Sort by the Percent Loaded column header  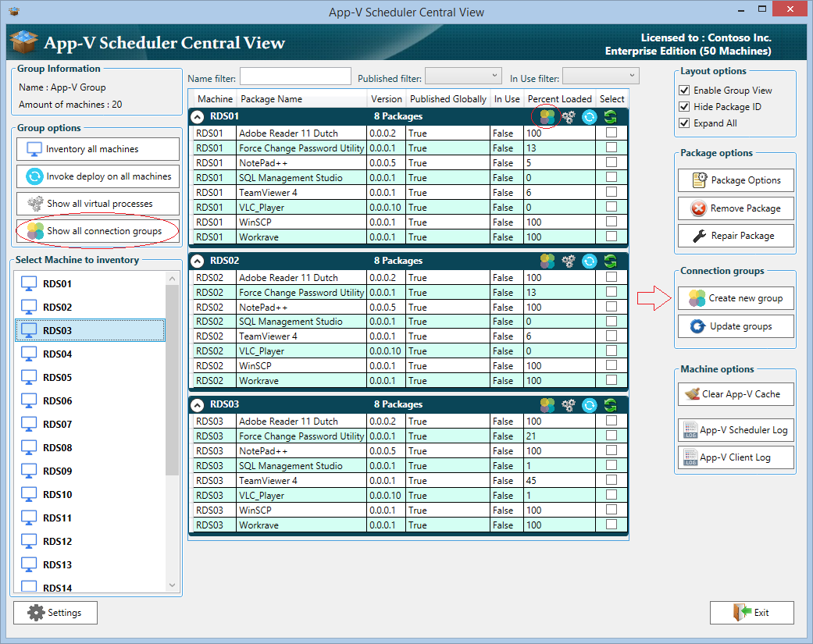559,99
